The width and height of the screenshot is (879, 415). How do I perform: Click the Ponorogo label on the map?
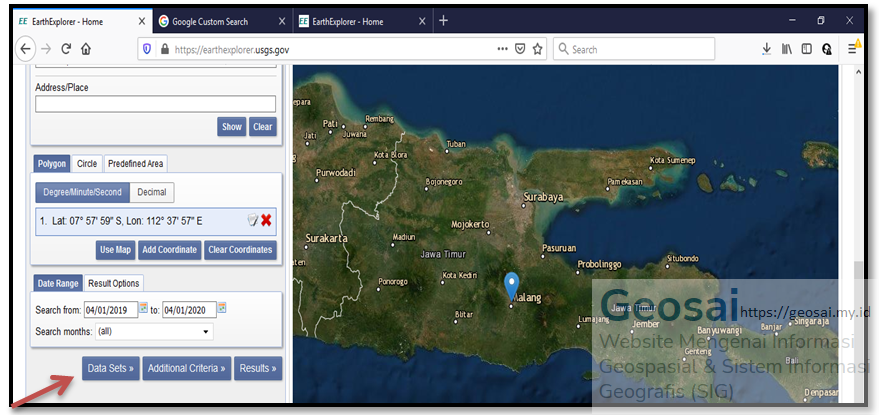click(x=394, y=282)
